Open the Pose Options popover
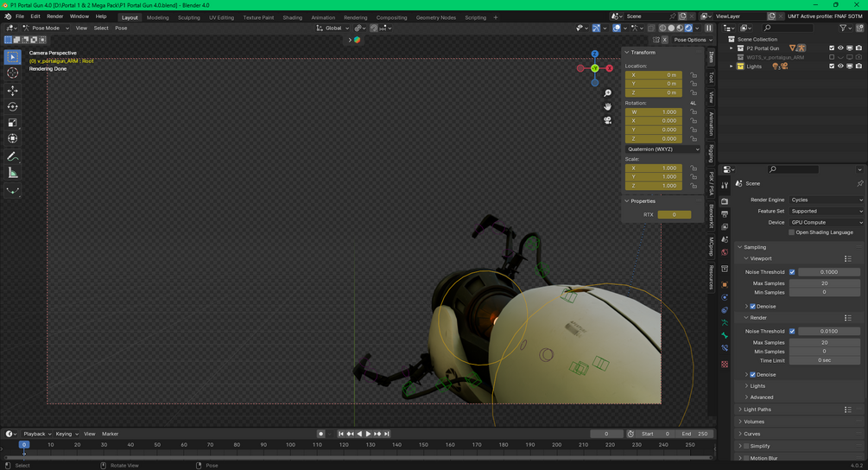 click(694, 40)
